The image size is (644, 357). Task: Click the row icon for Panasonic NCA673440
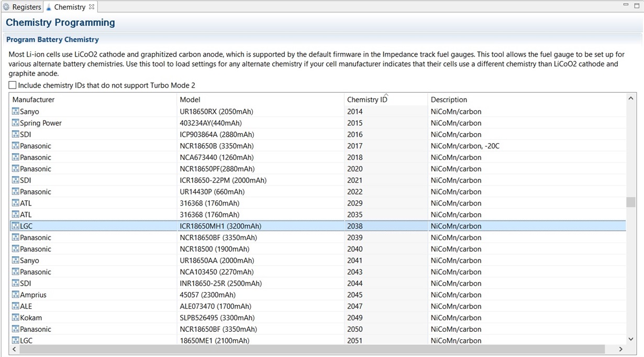(x=15, y=157)
